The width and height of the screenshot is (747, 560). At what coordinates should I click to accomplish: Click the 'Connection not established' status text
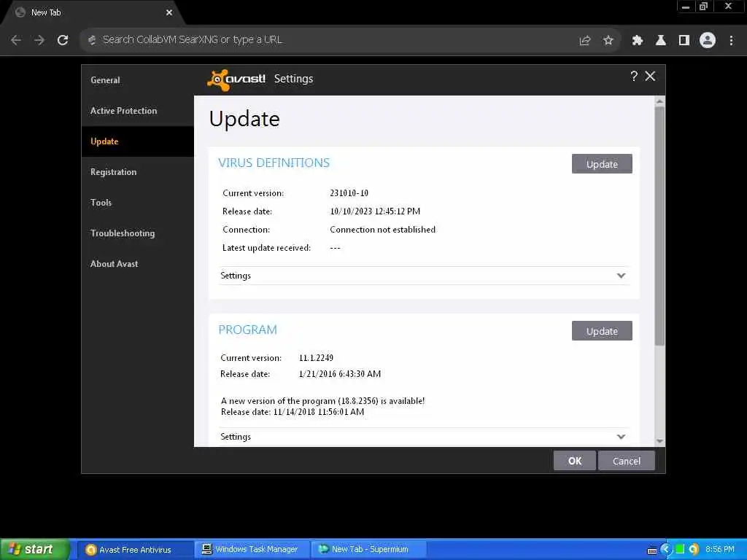[x=382, y=230]
